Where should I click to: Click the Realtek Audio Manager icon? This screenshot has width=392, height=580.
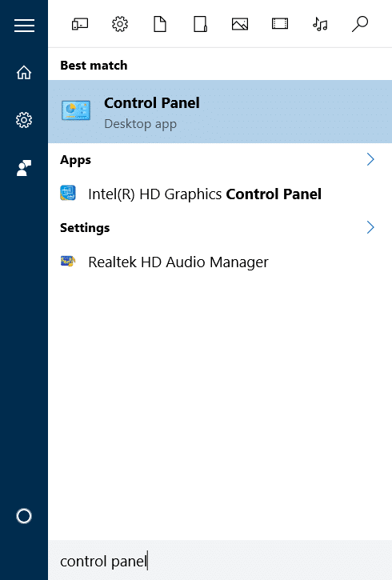pyautogui.click(x=68, y=261)
